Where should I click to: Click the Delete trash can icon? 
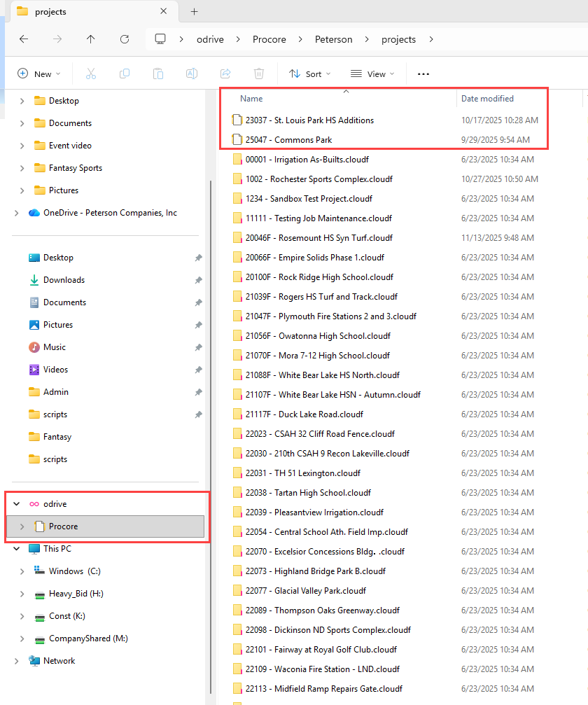(259, 74)
